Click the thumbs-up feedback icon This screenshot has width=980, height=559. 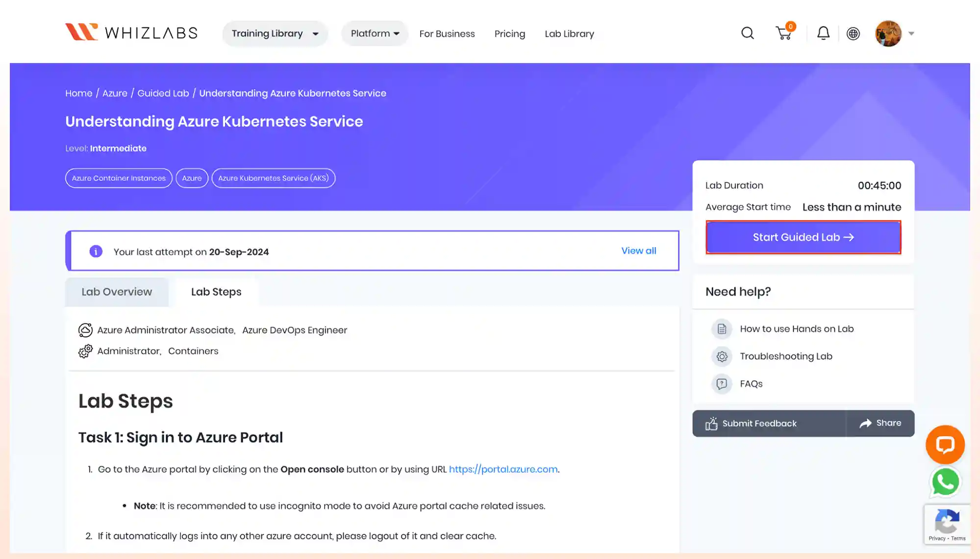[711, 423]
